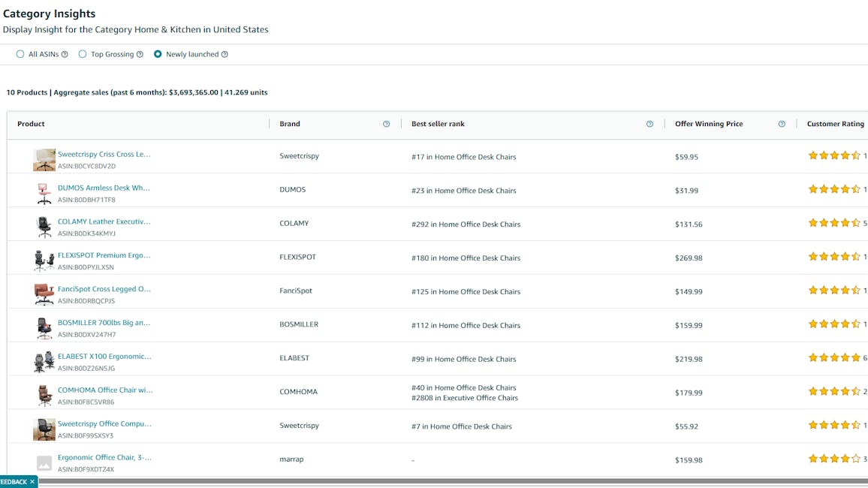Open help icon next to All ASINs

(65, 54)
